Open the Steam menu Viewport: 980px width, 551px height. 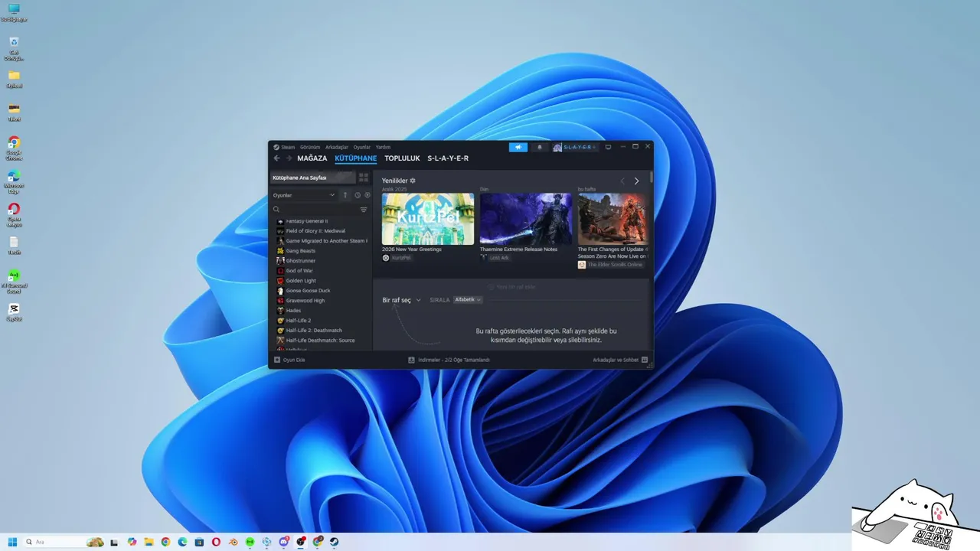288,147
